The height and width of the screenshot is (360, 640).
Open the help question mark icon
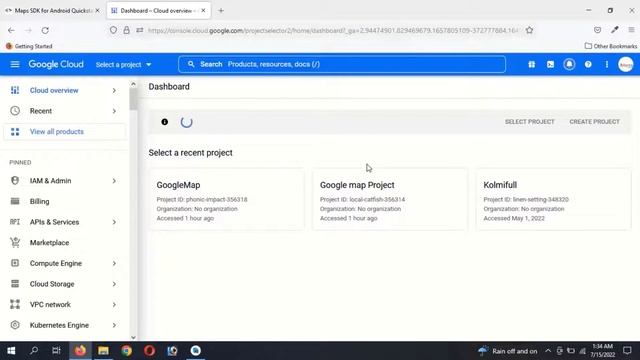coord(588,64)
